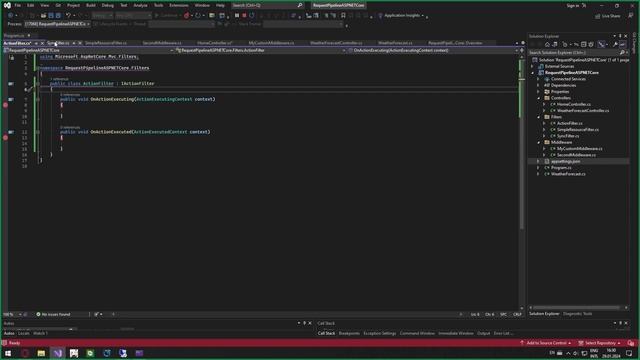The width and height of the screenshot is (640, 360).
Task: Select MyCustomMiddleware.cs in Solution Explorer
Action: coord(580,149)
